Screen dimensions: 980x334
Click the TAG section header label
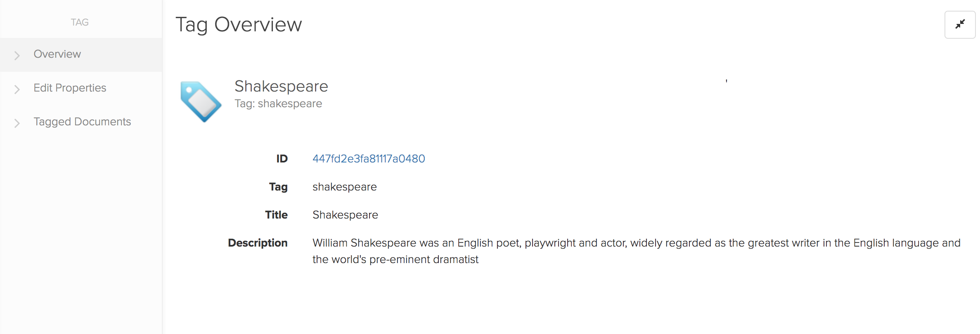tap(80, 22)
